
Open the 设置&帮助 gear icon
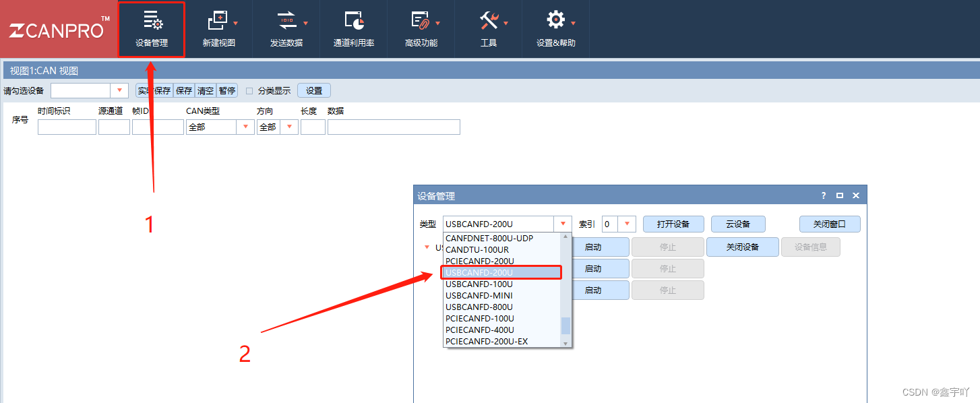tap(555, 20)
